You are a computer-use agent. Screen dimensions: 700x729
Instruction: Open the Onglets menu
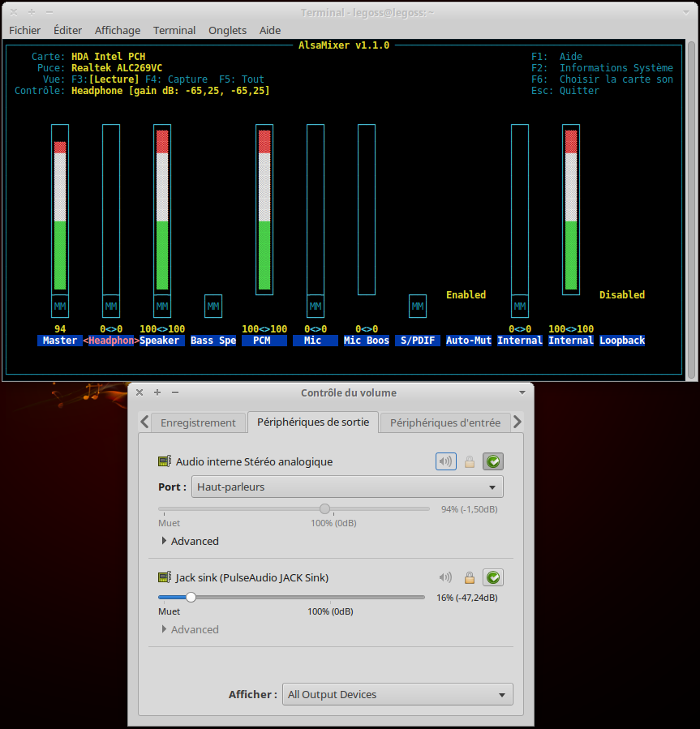click(x=227, y=30)
